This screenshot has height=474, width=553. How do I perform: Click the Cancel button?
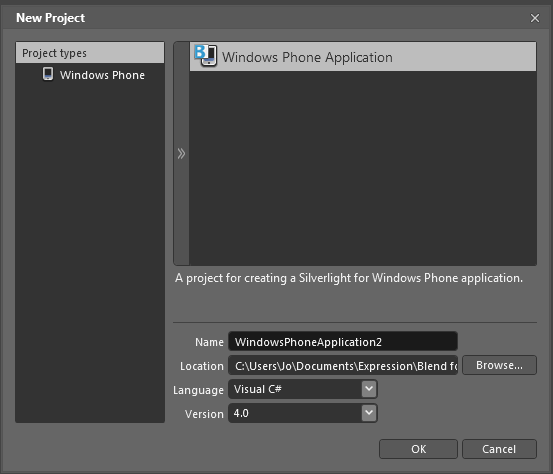499,449
